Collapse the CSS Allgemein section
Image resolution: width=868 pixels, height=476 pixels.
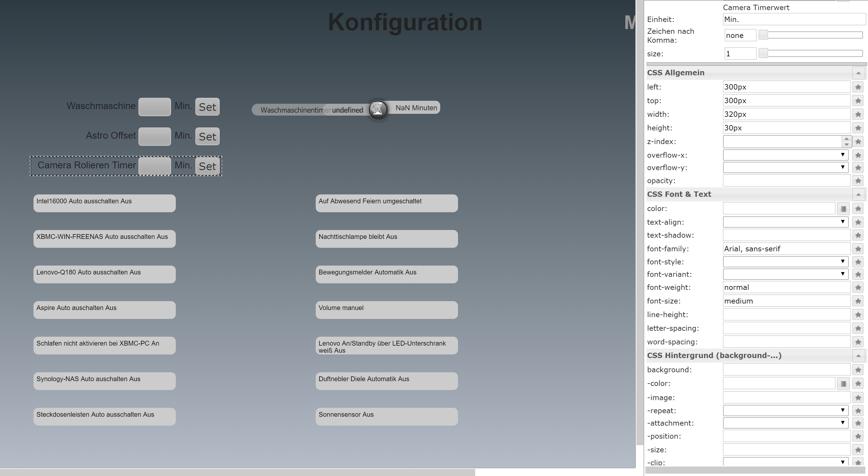pyautogui.click(x=858, y=73)
